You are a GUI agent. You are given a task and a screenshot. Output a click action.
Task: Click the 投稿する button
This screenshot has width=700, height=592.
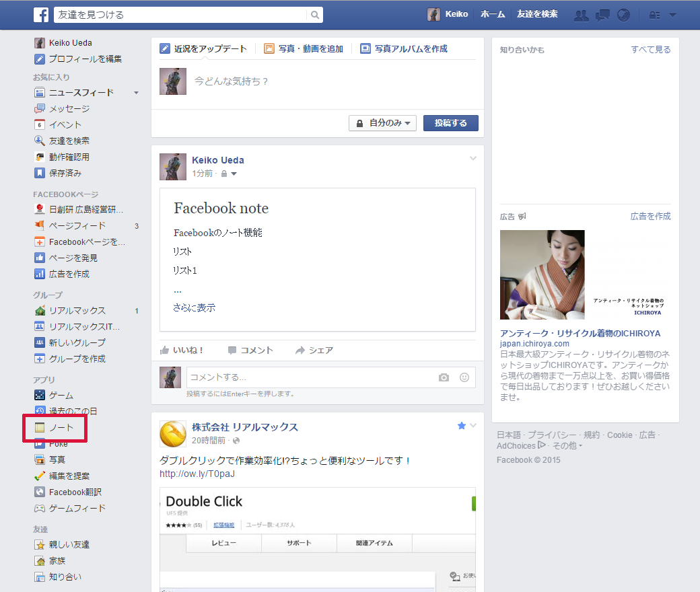(x=451, y=123)
